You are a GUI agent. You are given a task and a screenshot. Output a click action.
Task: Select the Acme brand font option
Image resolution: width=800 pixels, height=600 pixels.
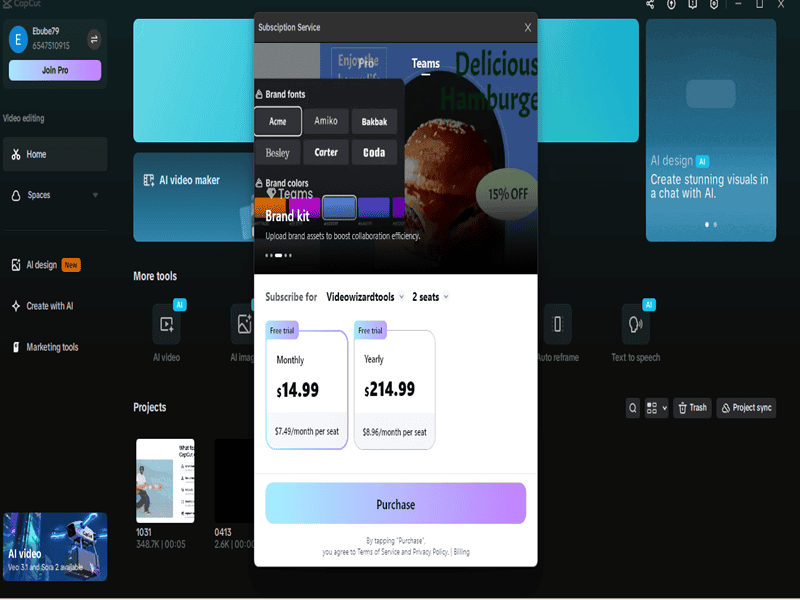click(x=277, y=122)
